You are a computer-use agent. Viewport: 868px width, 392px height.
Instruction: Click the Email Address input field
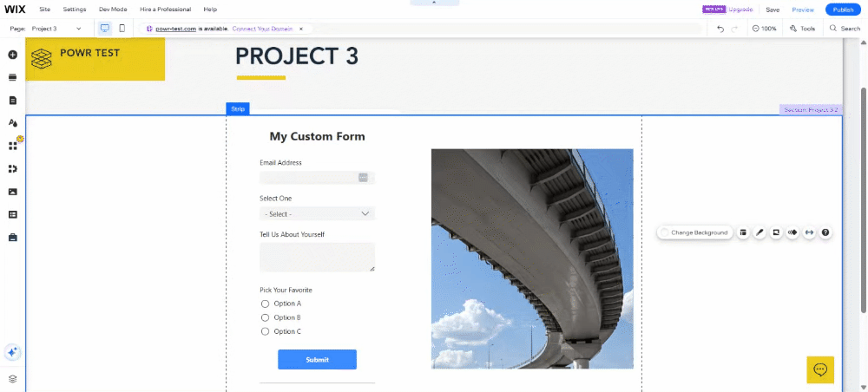(317, 178)
